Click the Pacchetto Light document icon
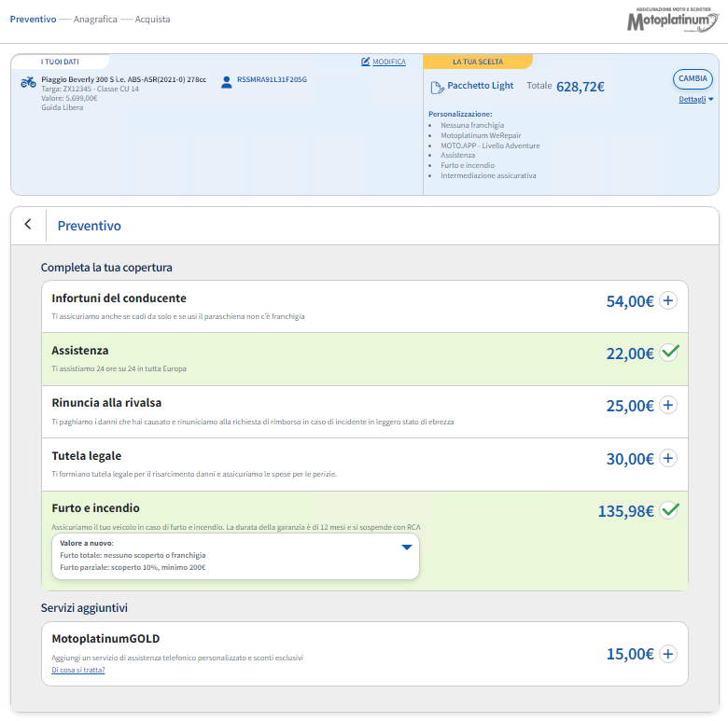 click(x=437, y=88)
